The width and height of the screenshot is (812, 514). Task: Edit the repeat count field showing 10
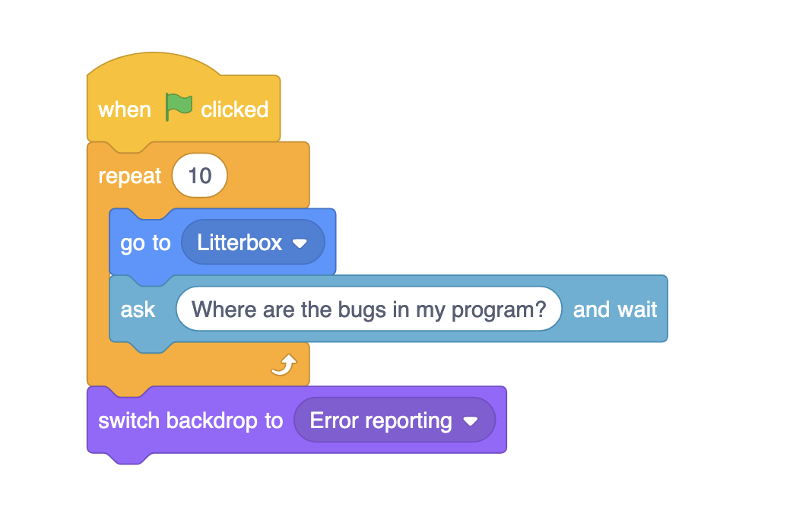pyautogui.click(x=199, y=176)
